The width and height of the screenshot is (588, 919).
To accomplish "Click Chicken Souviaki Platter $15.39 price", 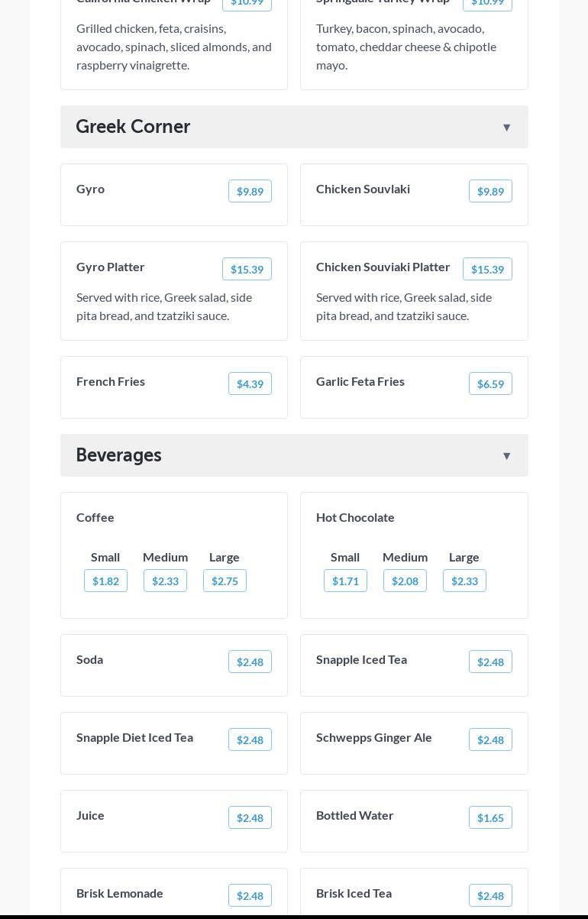I will (486, 270).
